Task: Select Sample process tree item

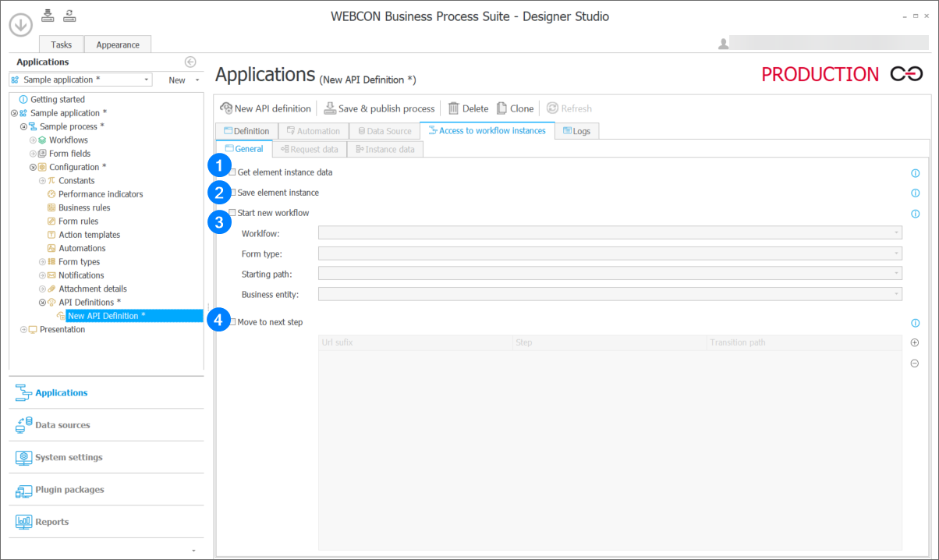Action: click(72, 126)
